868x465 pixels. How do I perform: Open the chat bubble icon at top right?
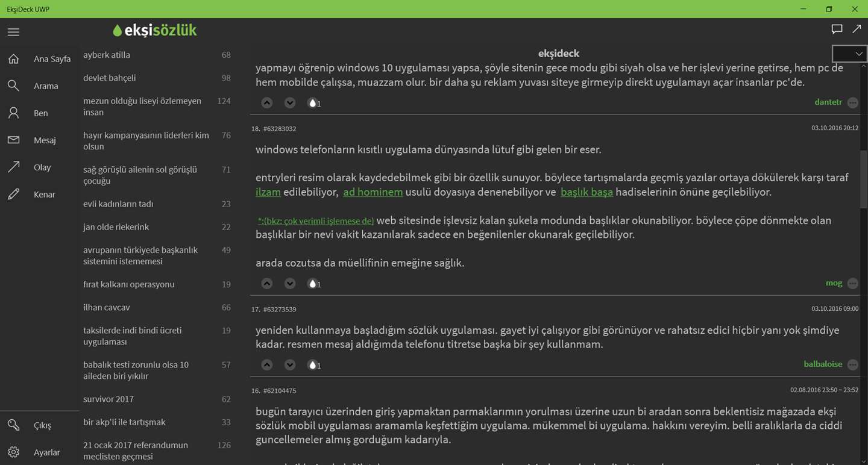[837, 29]
